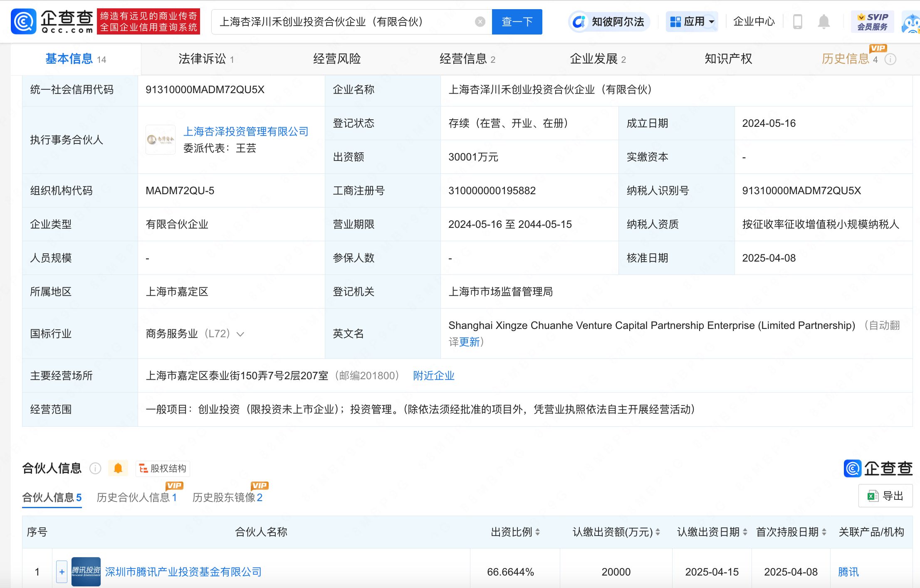920x588 pixels.
Task: Export partner info via 导出 Excel icon
Action: (x=885, y=496)
